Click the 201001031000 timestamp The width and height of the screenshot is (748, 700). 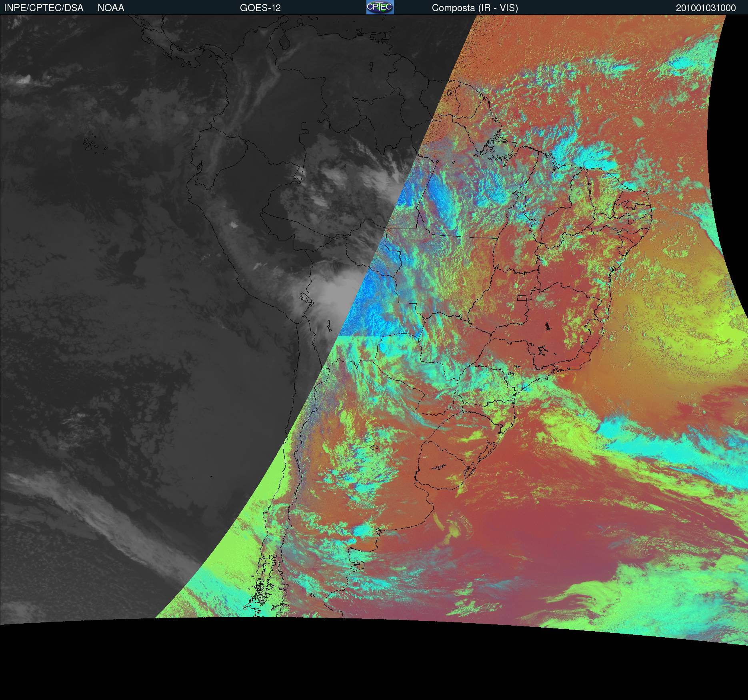point(706,8)
